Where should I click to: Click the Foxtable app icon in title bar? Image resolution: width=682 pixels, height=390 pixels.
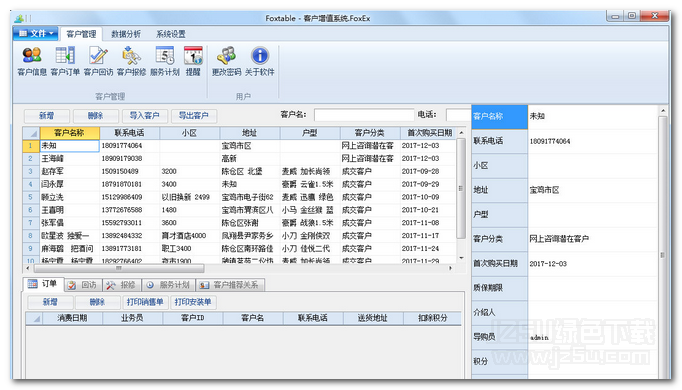pyautogui.click(x=19, y=18)
